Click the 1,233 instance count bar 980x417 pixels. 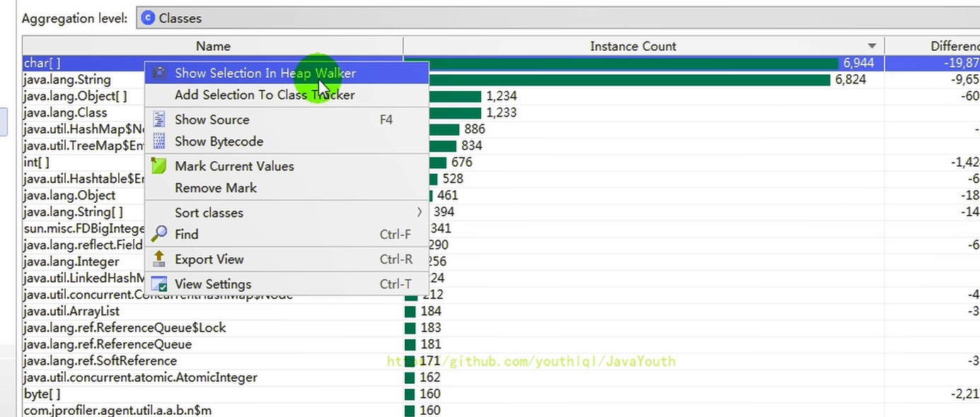[x=454, y=112]
